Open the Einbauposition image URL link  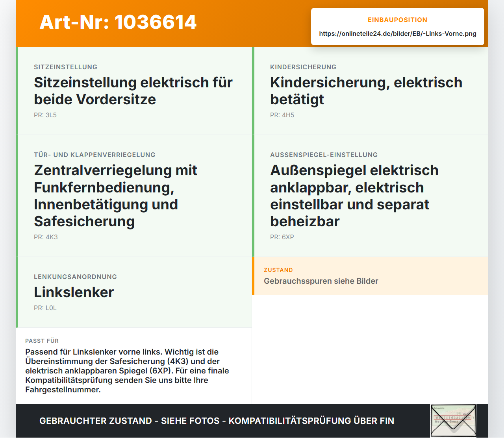[x=398, y=33]
